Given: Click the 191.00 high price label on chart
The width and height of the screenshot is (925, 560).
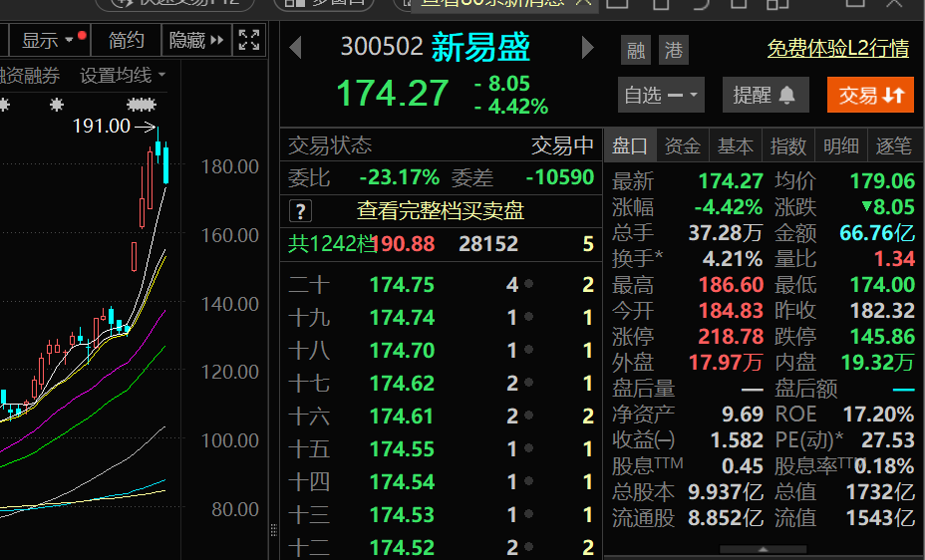Looking at the screenshot, I should click(101, 126).
